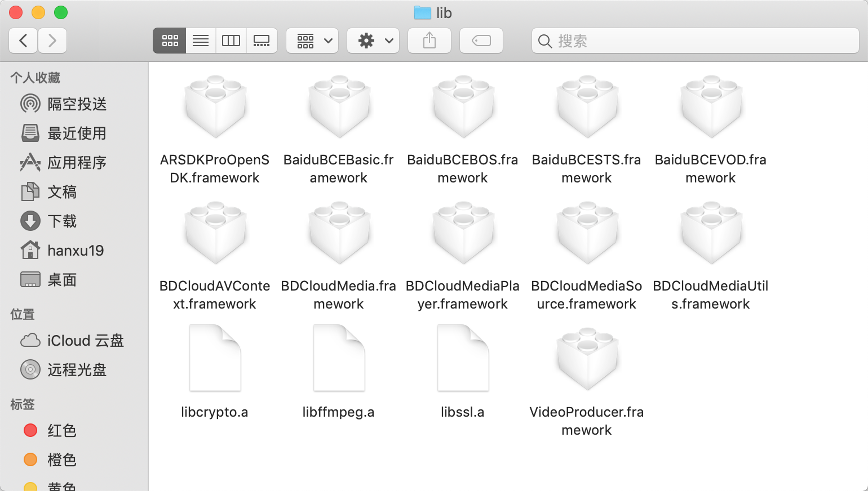Select VideoProducer.framework icon
This screenshot has height=491, width=868.
(x=587, y=359)
